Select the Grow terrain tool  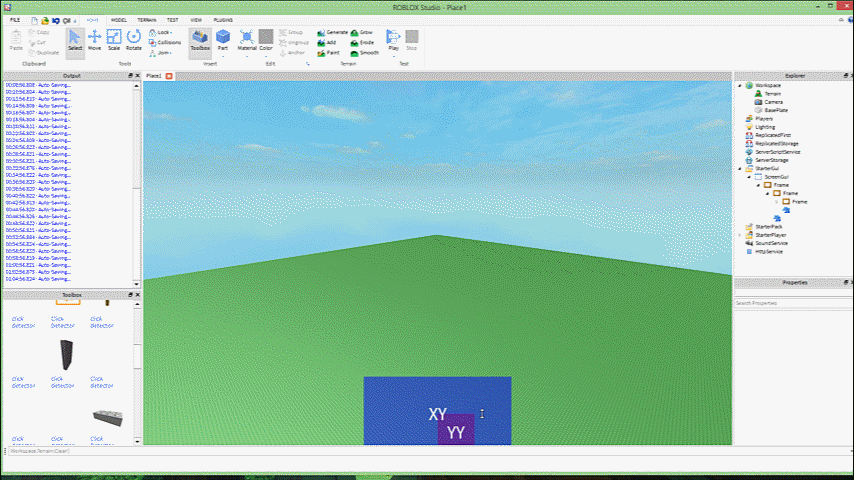pos(362,33)
